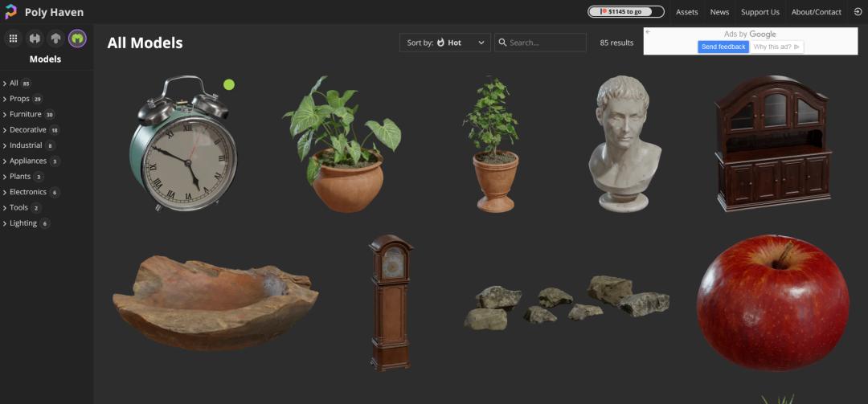This screenshot has height=404, width=868.
Task: Open the Assets menu
Action: coord(686,12)
